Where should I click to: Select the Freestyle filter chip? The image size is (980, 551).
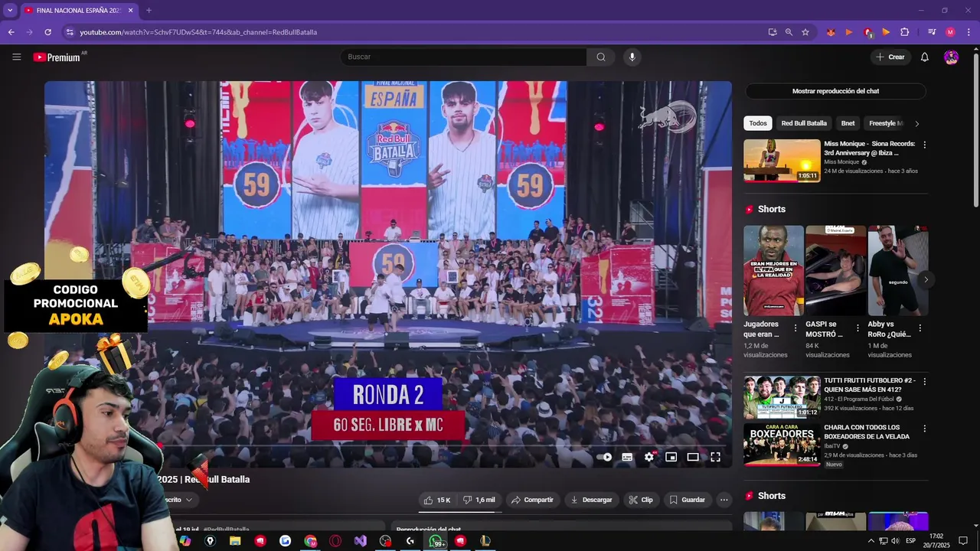[x=884, y=123]
